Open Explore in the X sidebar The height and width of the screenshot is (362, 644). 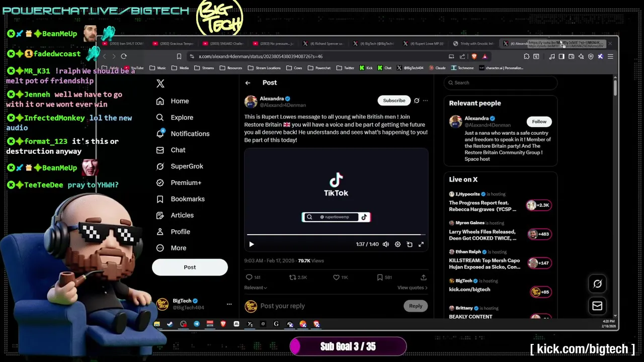[175, 117]
